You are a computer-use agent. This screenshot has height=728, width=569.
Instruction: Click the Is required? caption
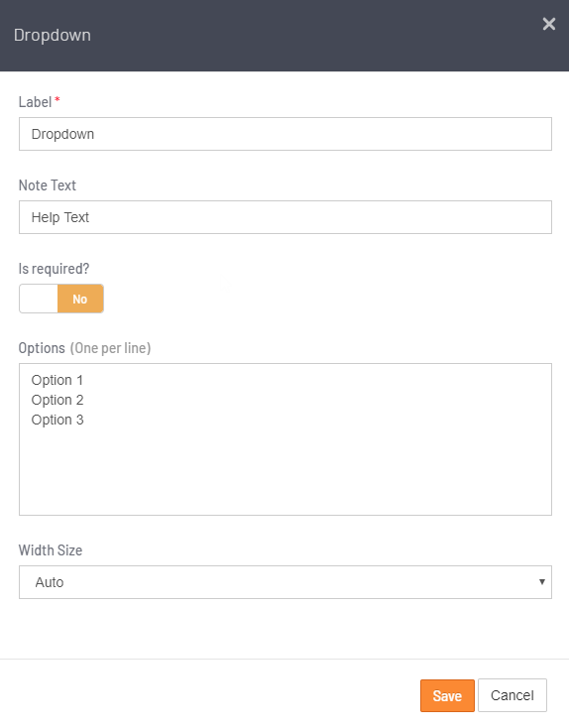[54, 269]
